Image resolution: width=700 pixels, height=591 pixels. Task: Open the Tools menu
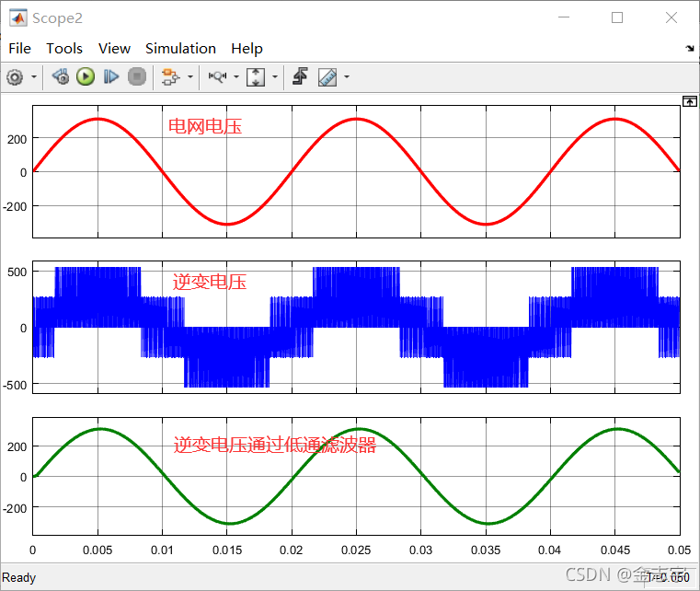[x=64, y=48]
